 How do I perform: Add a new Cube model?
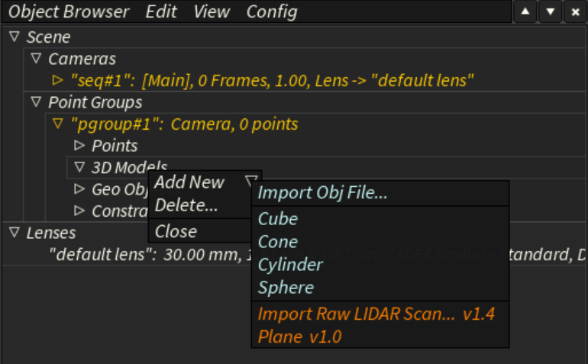(x=278, y=219)
